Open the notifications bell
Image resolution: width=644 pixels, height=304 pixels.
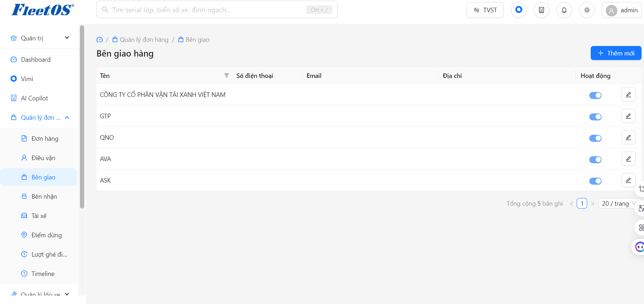564,10
